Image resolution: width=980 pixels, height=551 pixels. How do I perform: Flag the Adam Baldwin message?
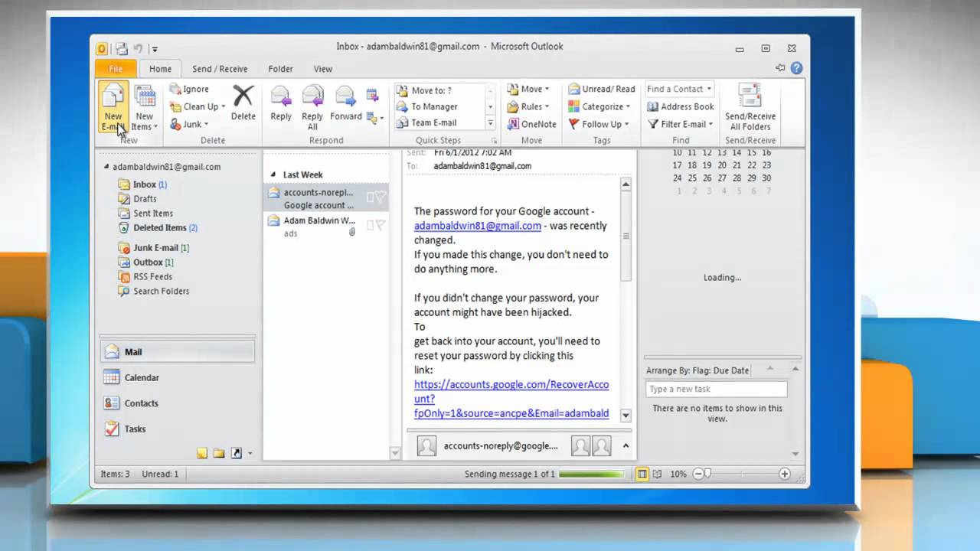[x=381, y=225]
